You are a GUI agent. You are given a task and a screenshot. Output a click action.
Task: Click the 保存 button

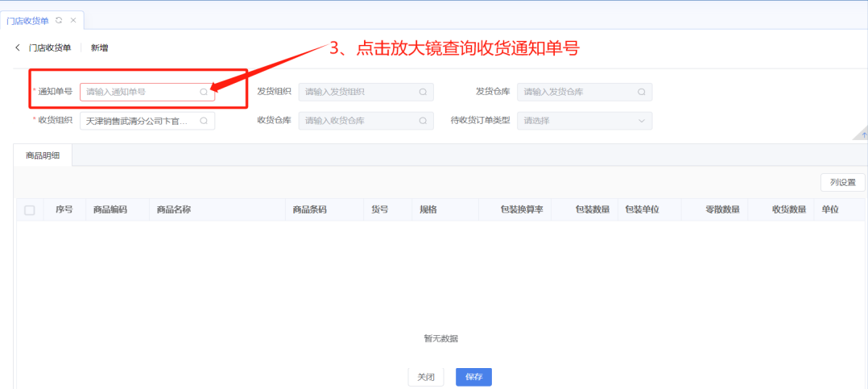click(x=473, y=377)
